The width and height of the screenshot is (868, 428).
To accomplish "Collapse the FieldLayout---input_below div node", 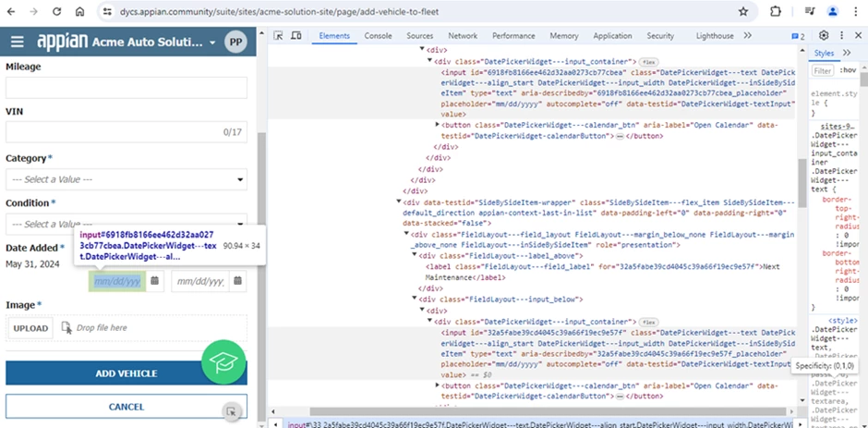I will 415,299.
